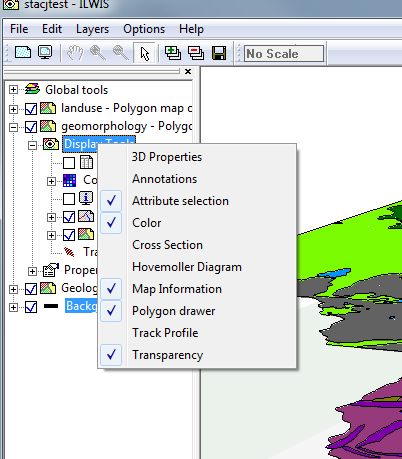Expand the Properties node

click(32, 271)
